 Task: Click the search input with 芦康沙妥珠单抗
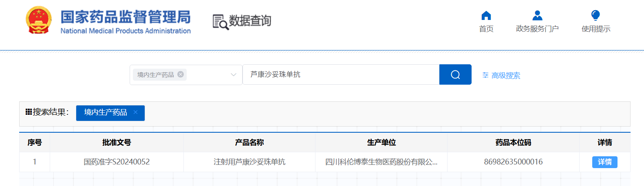tap(341, 74)
